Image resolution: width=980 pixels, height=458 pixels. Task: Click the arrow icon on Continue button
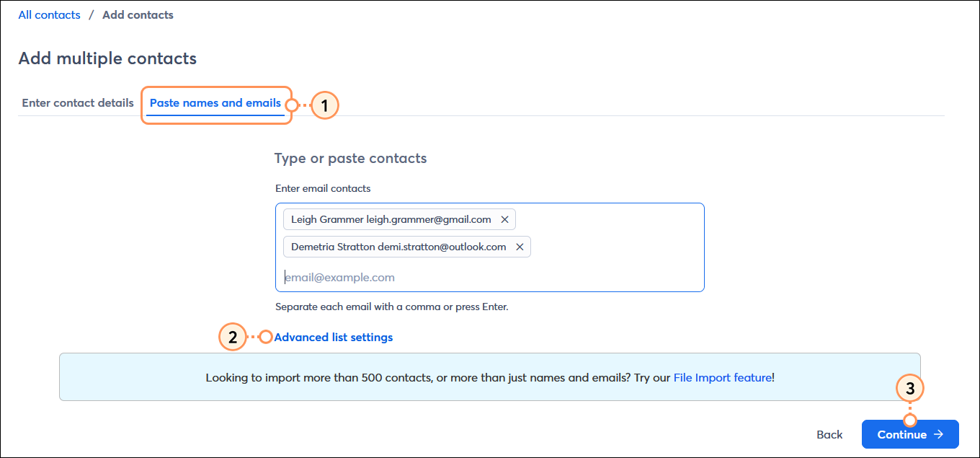click(x=939, y=434)
